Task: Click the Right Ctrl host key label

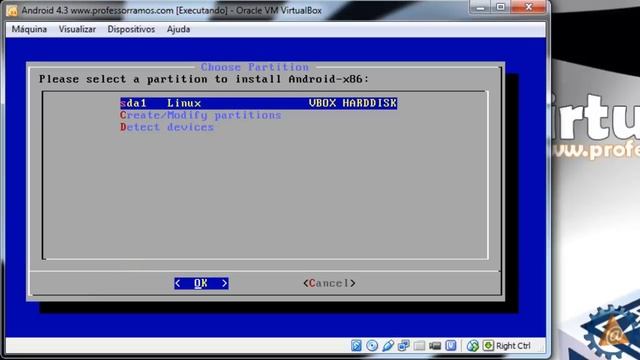Action: point(513,346)
